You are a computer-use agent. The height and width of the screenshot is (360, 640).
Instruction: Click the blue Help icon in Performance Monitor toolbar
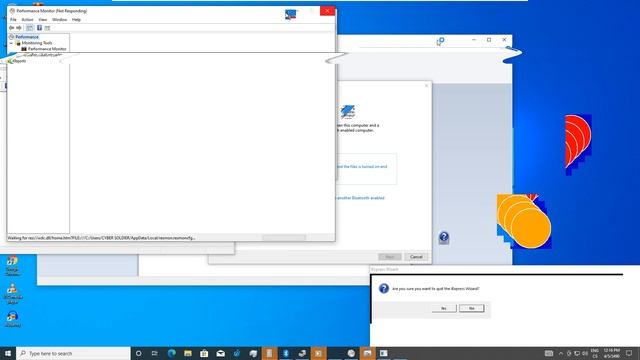(x=39, y=28)
